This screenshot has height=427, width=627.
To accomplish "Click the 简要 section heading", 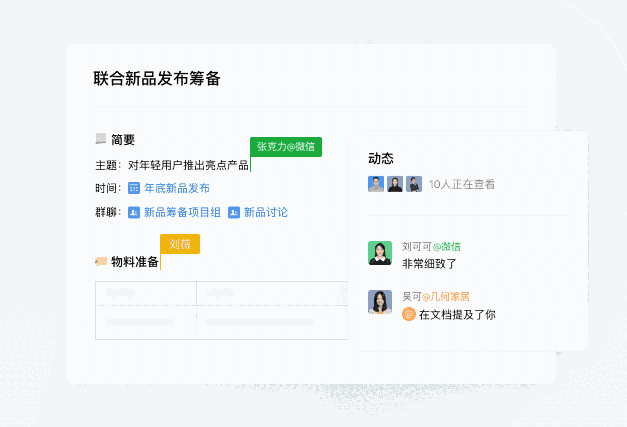I will click(x=123, y=140).
